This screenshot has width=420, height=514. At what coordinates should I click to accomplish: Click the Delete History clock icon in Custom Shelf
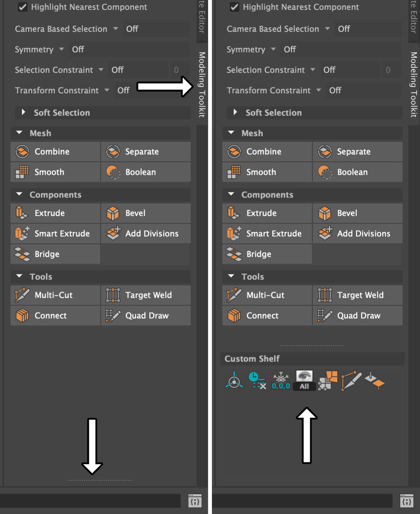point(257,380)
